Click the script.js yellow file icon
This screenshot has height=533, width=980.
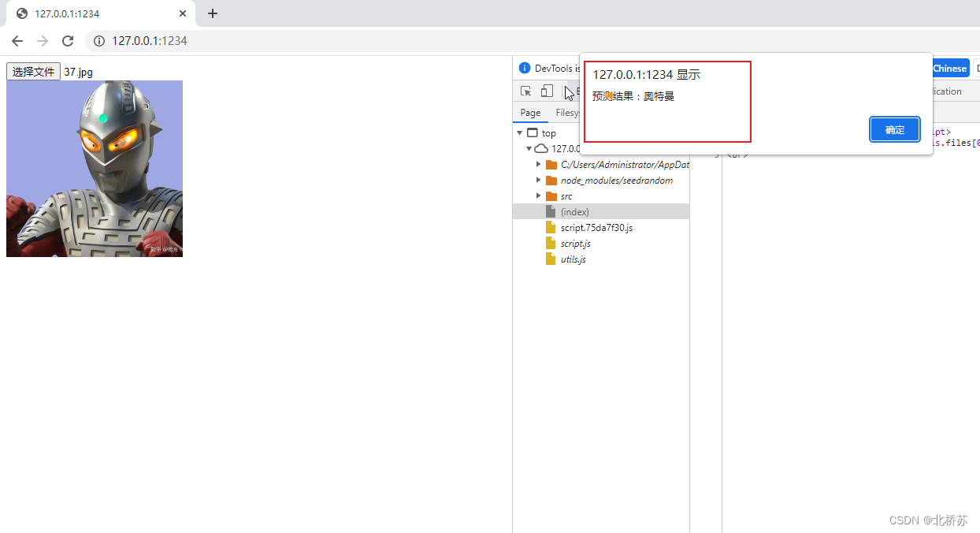(x=551, y=244)
